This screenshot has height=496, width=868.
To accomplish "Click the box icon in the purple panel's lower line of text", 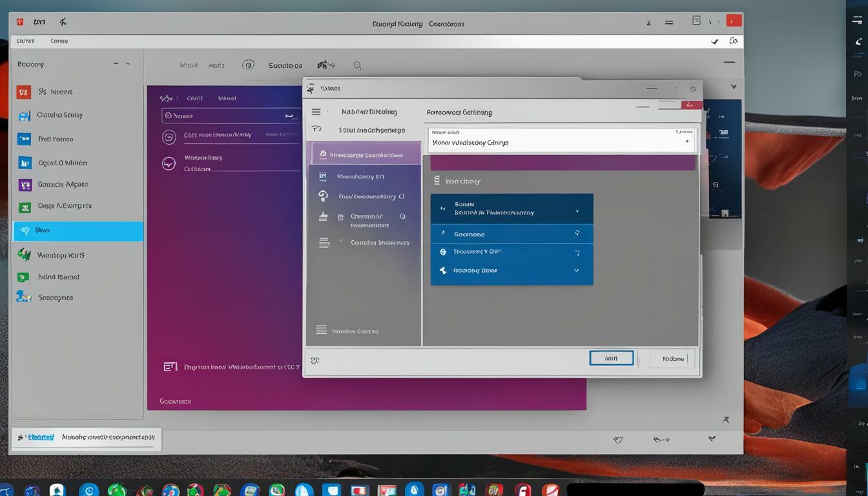I will 170,366.
